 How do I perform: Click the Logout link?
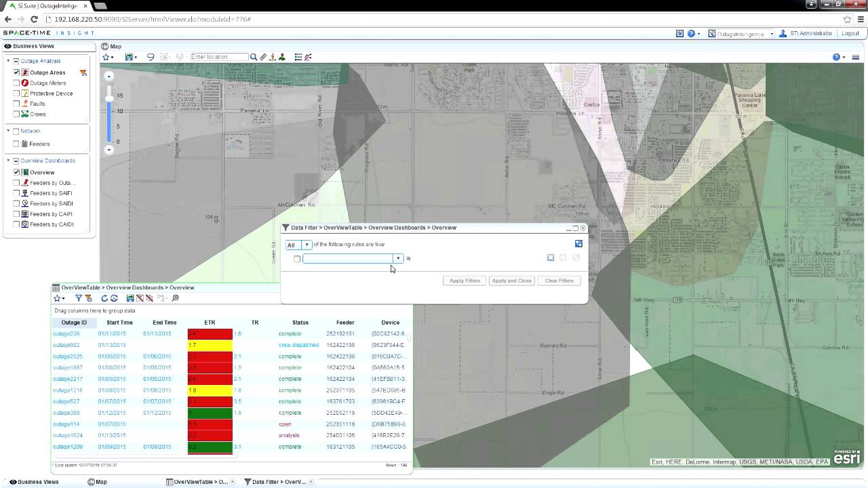(x=850, y=33)
